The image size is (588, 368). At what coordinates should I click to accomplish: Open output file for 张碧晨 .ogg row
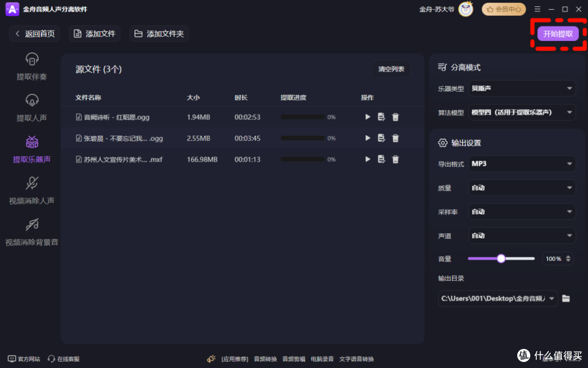coord(381,138)
